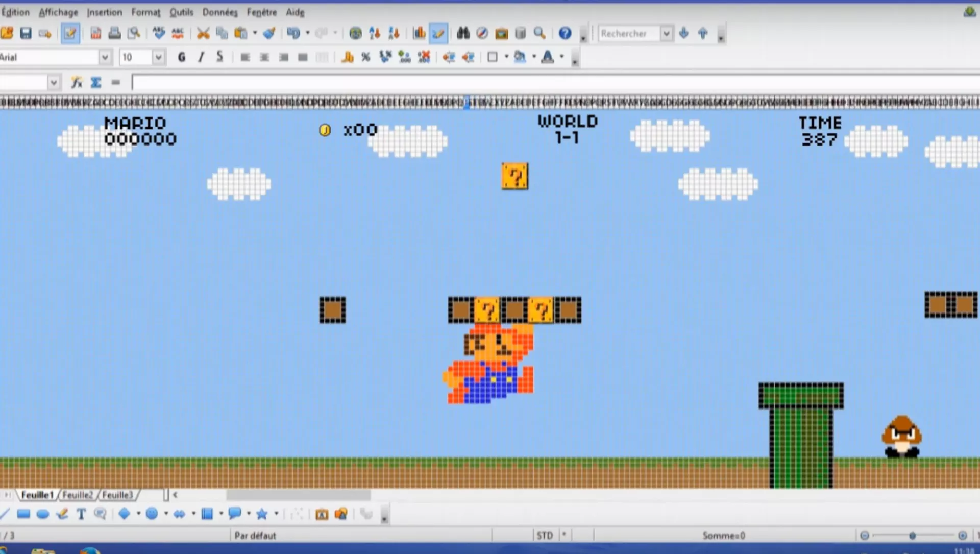Click the Zoom magnifier icon

click(540, 34)
